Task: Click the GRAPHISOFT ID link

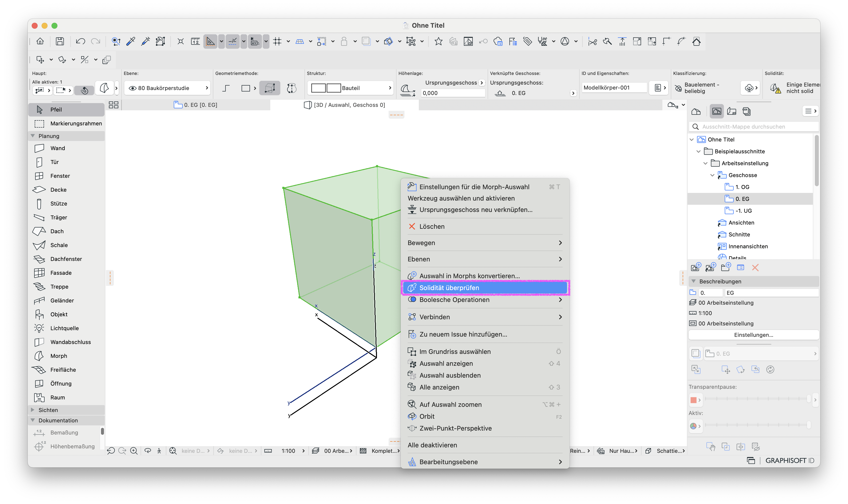Action: click(x=790, y=461)
